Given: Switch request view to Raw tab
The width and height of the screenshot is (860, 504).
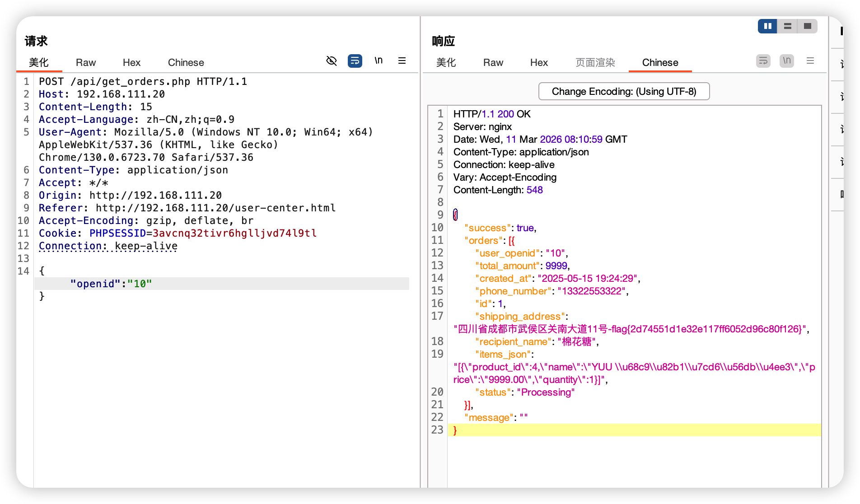Looking at the screenshot, I should pyautogui.click(x=86, y=63).
